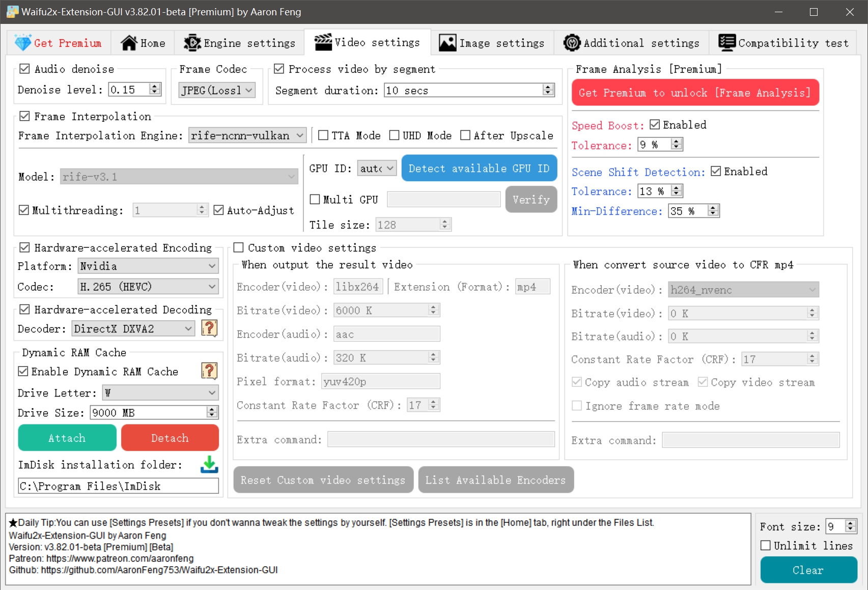Open the Platform Nvidia dropdown
Image resolution: width=868 pixels, height=590 pixels.
(x=148, y=266)
